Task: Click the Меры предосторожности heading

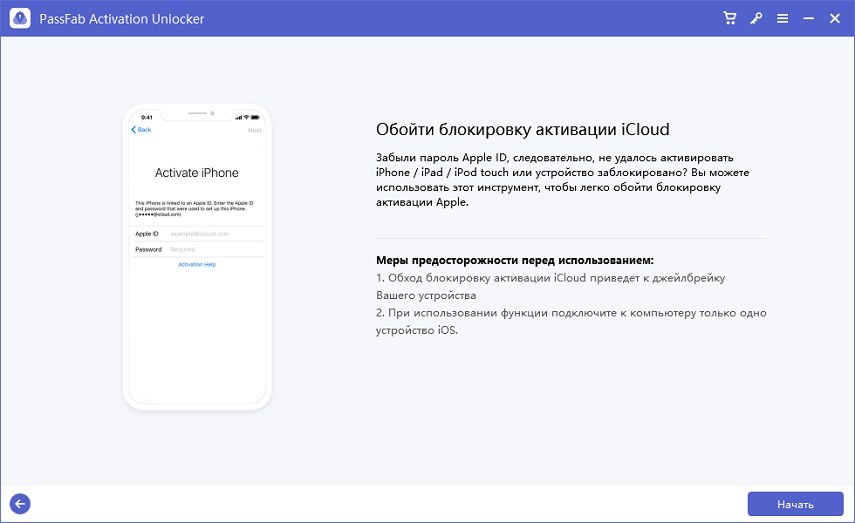Action: pos(514,260)
